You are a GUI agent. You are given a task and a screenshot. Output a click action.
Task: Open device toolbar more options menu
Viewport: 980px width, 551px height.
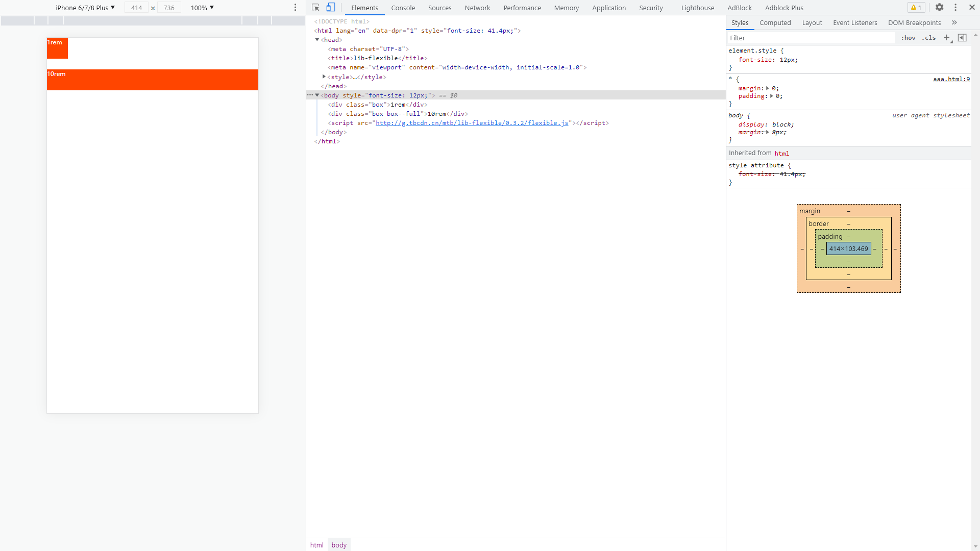tap(295, 8)
